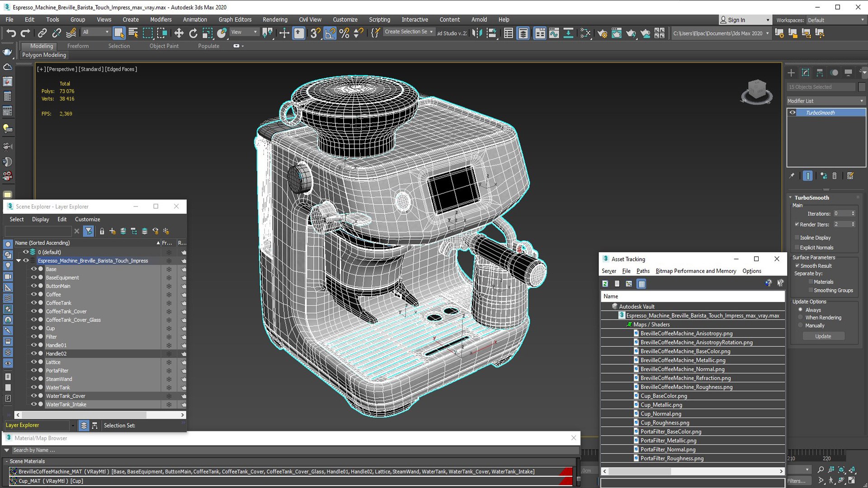Hide the Coffee object via eye icon
The image size is (868, 488).
(x=33, y=294)
